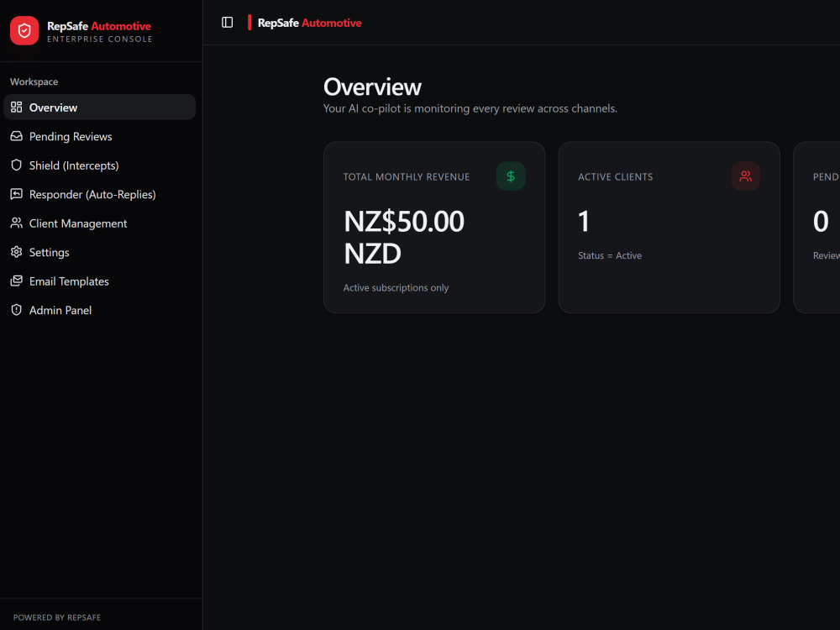840x630 pixels.
Task: Click the 'Powered by RepSafe' footer text
Action: (57, 617)
